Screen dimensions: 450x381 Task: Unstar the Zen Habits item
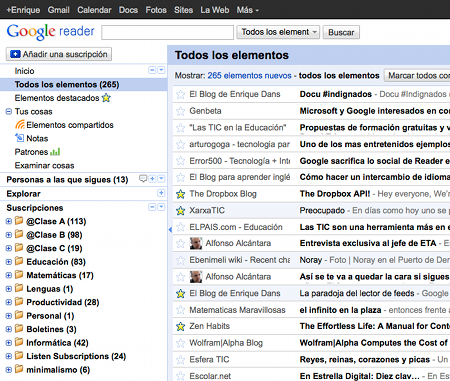180,326
